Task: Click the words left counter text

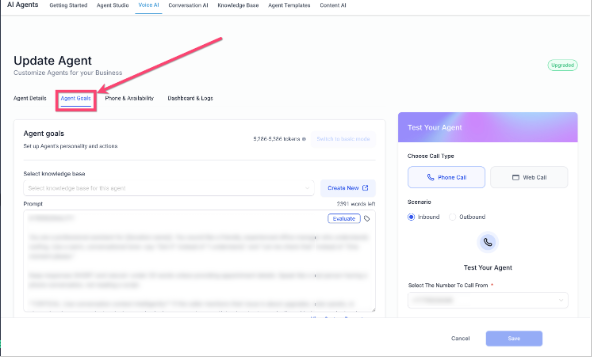Action: tap(356, 204)
